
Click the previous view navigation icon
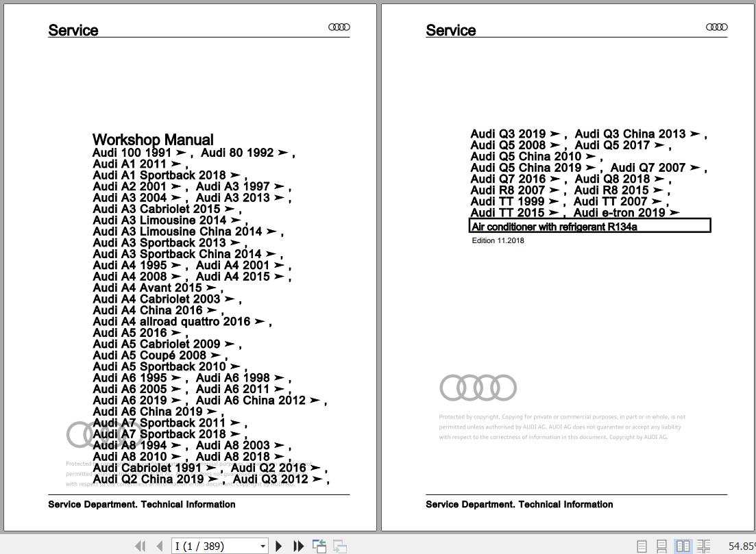click(319, 546)
